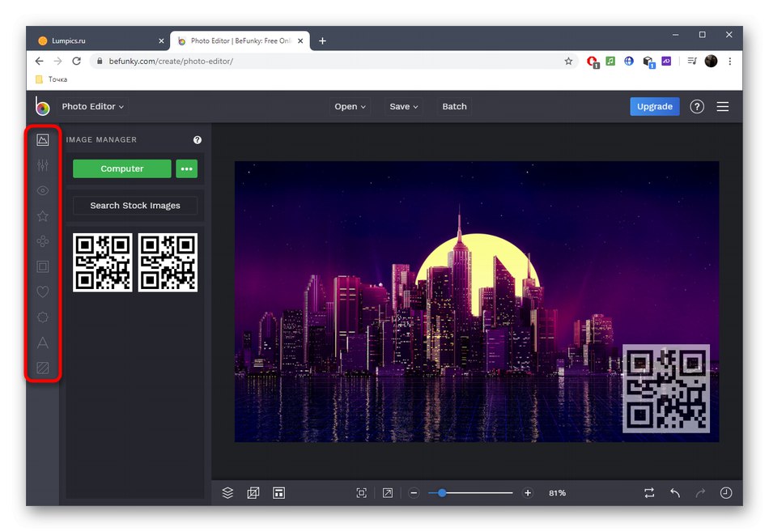
Task: Click the flatten layers icon in bottom bar
Action: [253, 493]
